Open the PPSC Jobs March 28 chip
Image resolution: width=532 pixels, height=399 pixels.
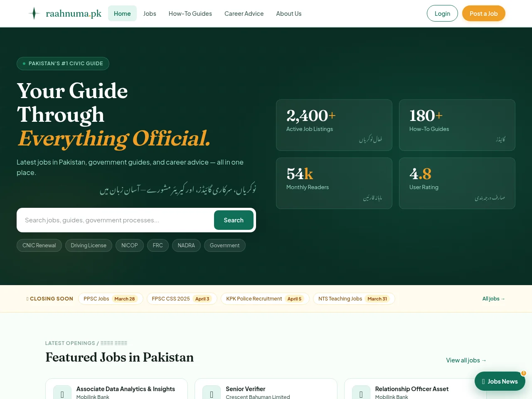(111, 299)
